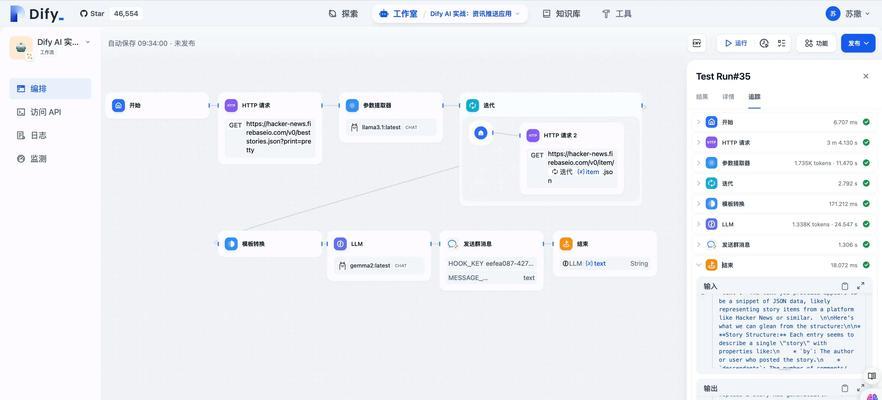Select the 发送群消息 node icon on canvas
882x400 pixels.
click(452, 244)
